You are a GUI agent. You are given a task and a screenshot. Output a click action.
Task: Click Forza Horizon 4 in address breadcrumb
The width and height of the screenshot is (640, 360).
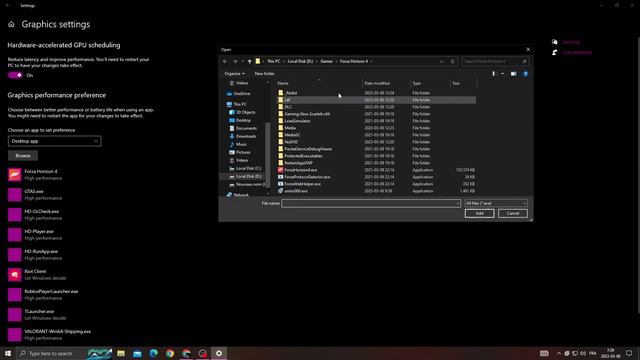point(354,61)
